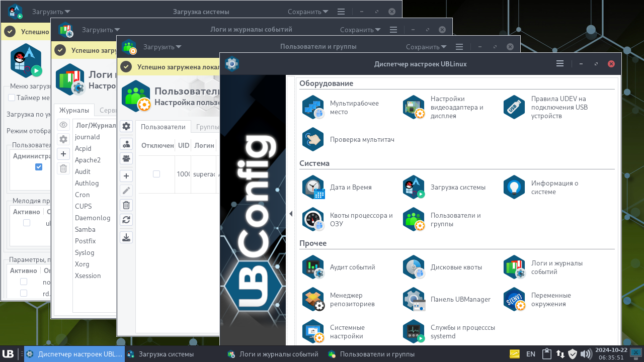Delete the selected user with the trash icon

[x=126, y=205]
